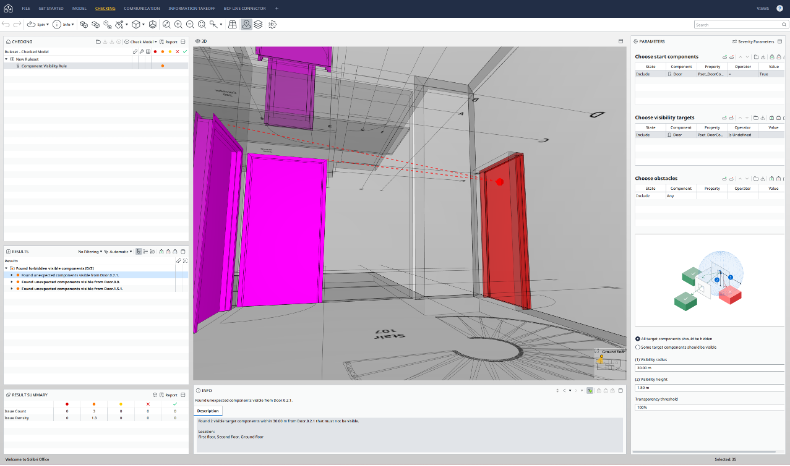790x466 pixels.
Task: Select All target components should be visible
Action: tap(639, 338)
